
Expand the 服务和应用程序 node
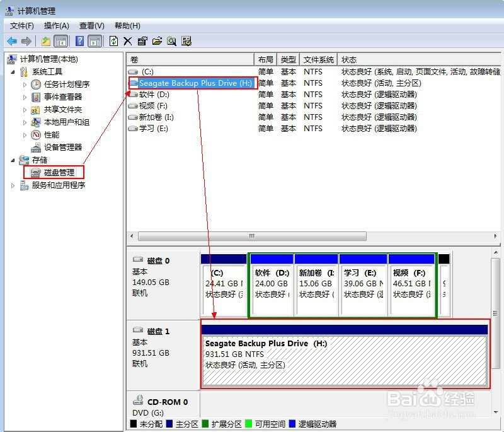click(x=13, y=185)
